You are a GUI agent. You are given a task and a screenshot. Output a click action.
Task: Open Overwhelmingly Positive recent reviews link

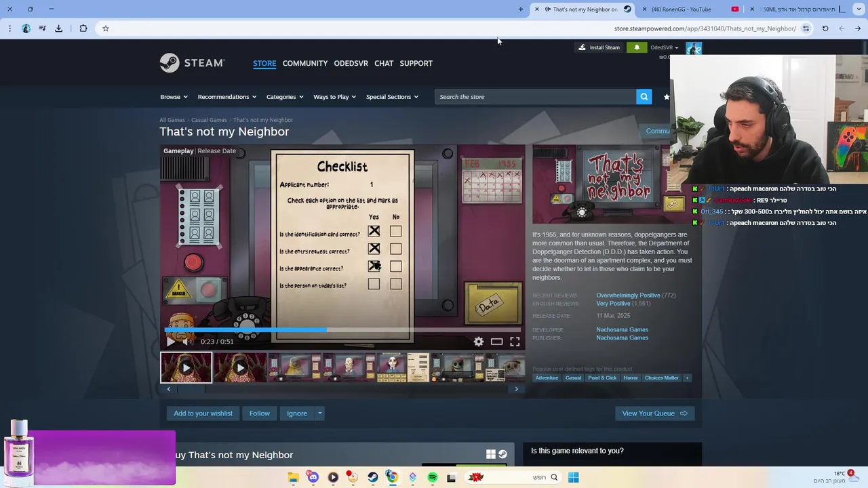point(628,295)
